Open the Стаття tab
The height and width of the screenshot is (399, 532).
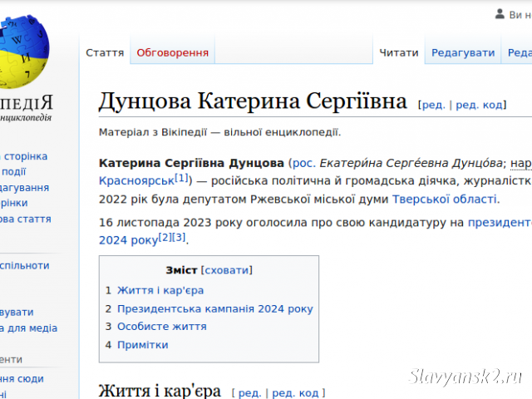[105, 53]
